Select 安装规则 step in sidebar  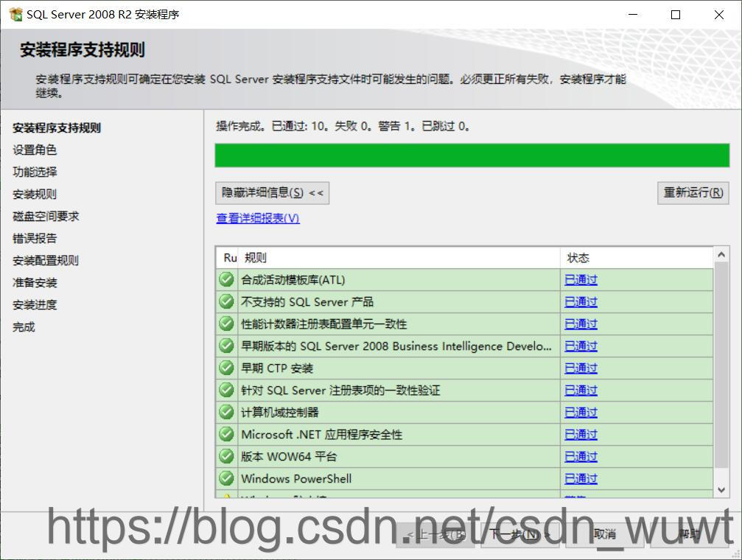pyautogui.click(x=35, y=194)
